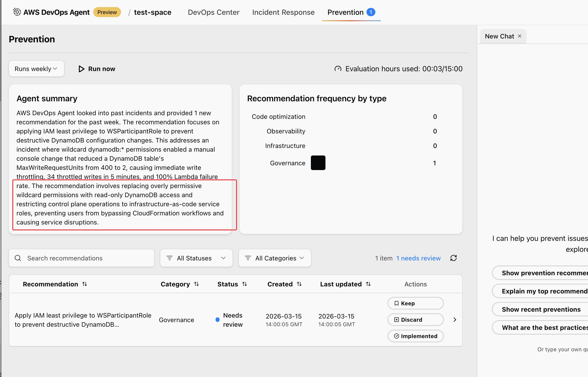Expand the recommendation row chevron
This screenshot has height=377, width=588.
pos(455,319)
